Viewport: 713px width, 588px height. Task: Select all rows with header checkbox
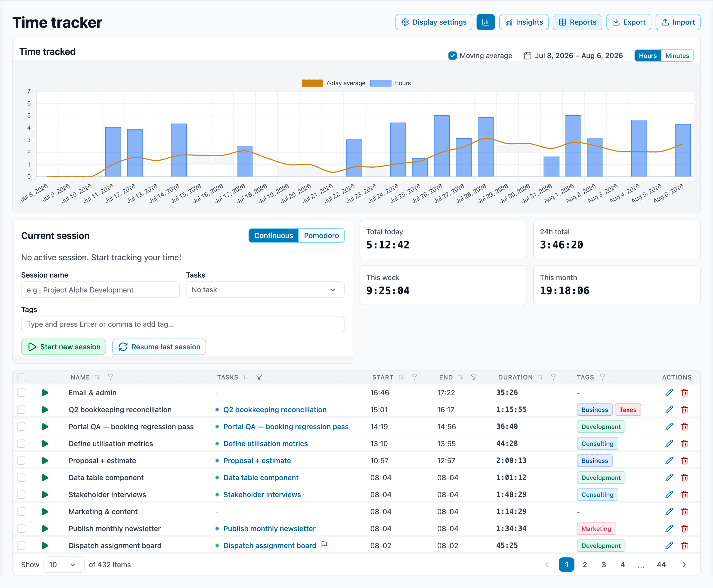[x=21, y=377]
